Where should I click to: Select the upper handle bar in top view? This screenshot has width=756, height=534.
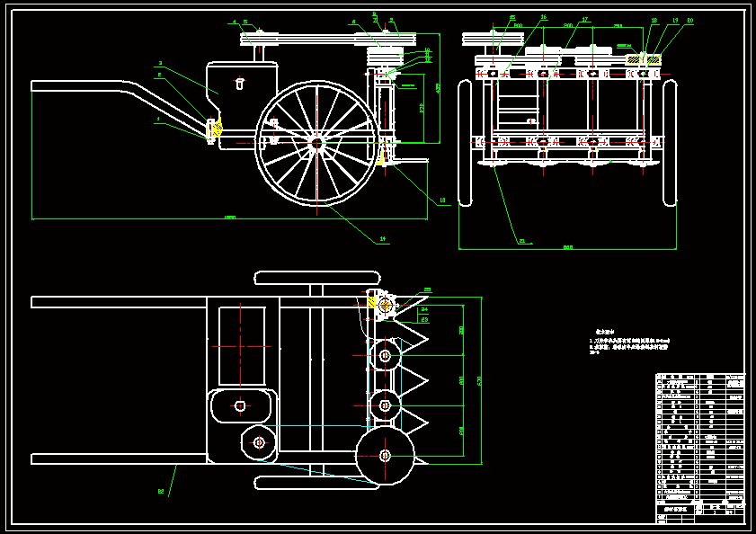(117, 302)
